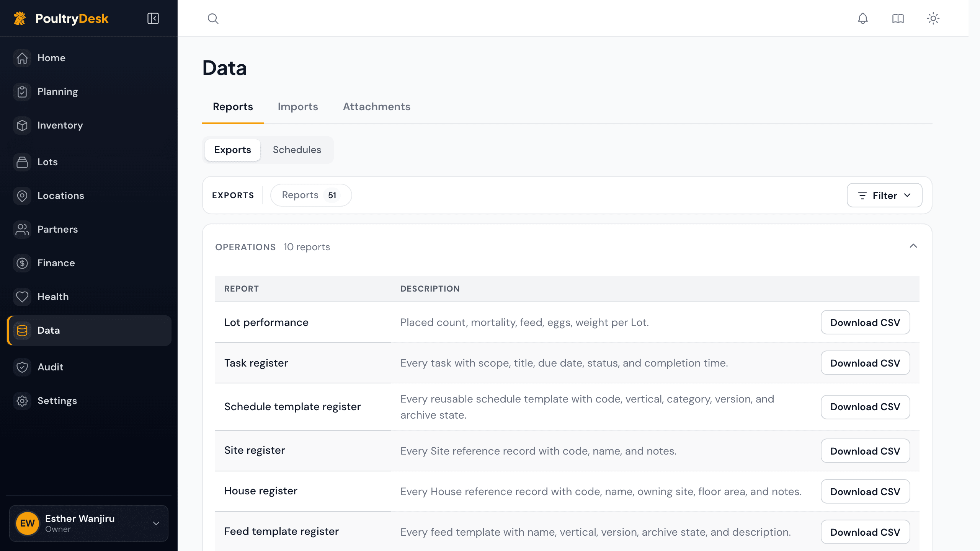Collapse the Operations reports section

(x=913, y=246)
